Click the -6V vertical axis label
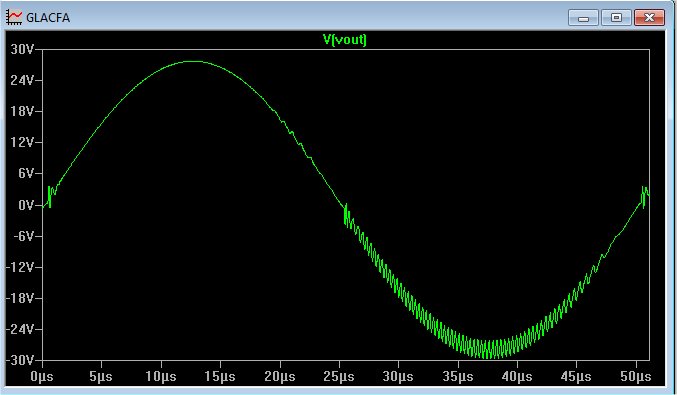The width and height of the screenshot is (677, 395). [23, 236]
